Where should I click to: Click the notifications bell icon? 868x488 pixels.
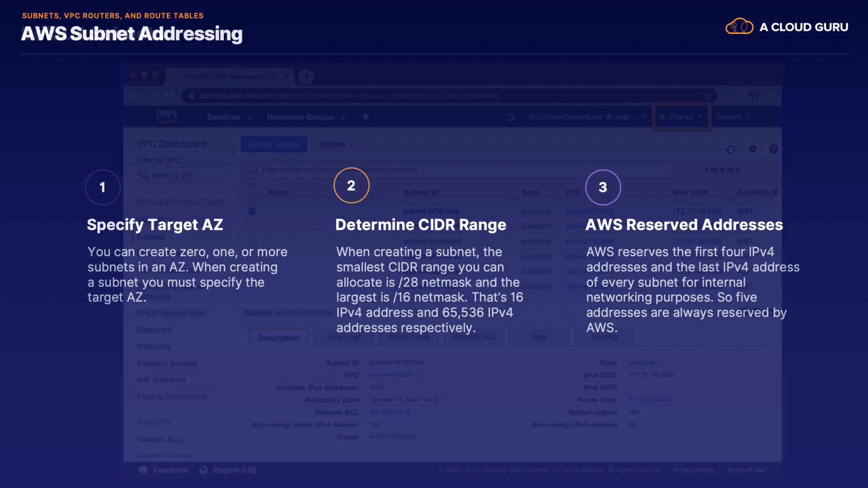(x=510, y=117)
